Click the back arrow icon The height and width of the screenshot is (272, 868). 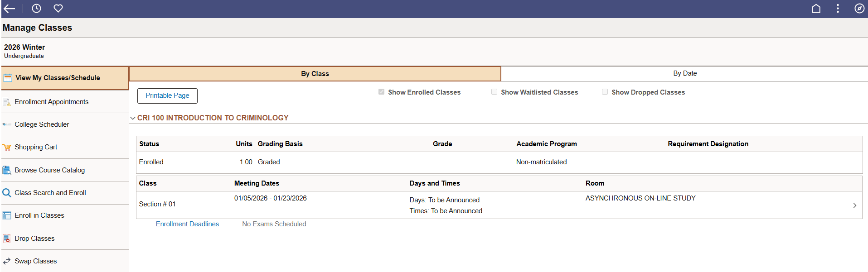(9, 9)
